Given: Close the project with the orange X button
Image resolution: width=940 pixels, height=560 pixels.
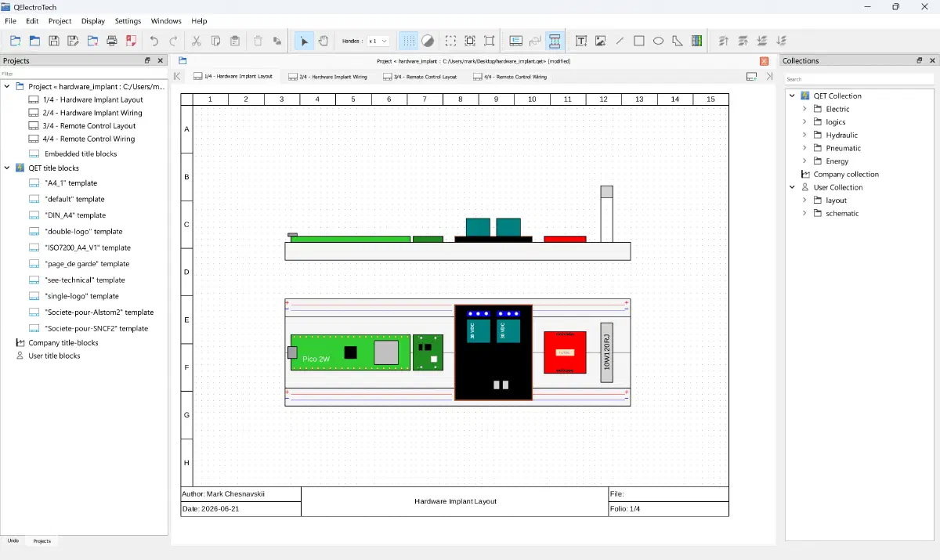Looking at the screenshot, I should point(764,61).
